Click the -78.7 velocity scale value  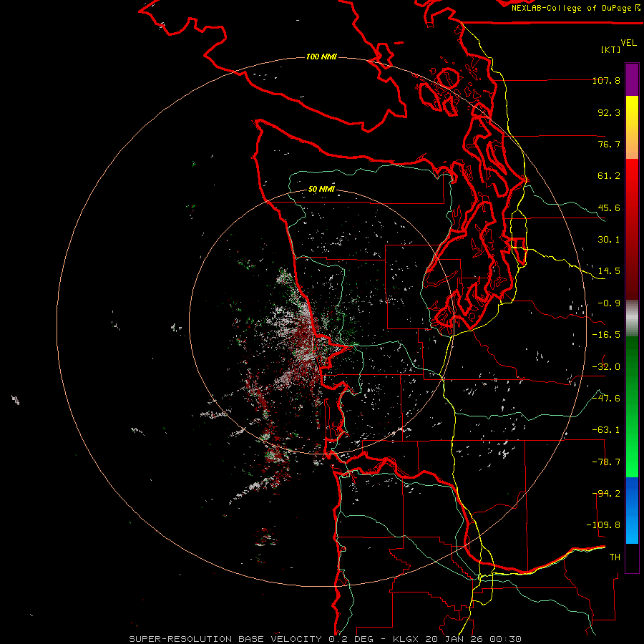coord(606,462)
